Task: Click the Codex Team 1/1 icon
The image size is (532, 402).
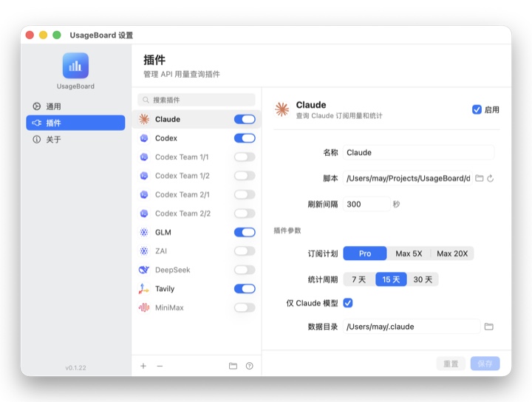Action: pos(144,157)
